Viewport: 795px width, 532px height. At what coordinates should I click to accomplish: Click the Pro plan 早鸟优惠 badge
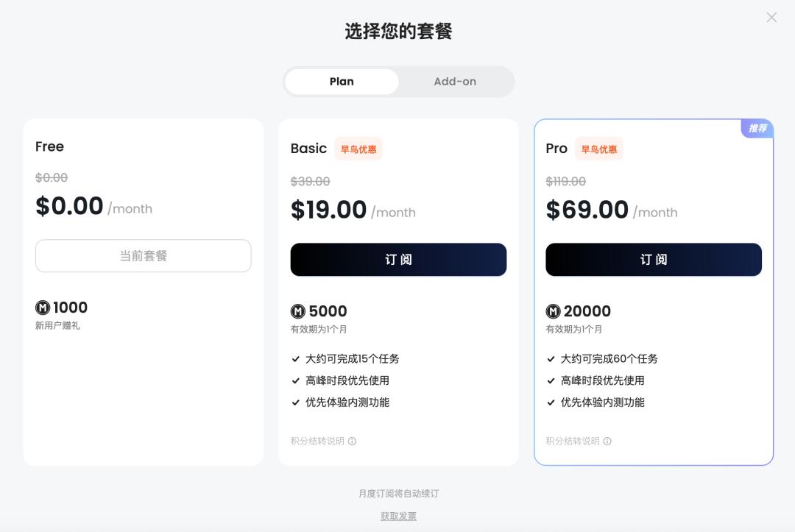tap(599, 149)
